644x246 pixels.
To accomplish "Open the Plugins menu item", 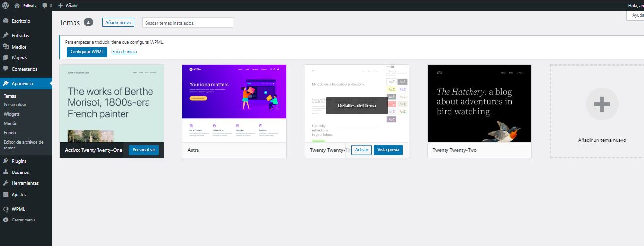I will (26, 161).
